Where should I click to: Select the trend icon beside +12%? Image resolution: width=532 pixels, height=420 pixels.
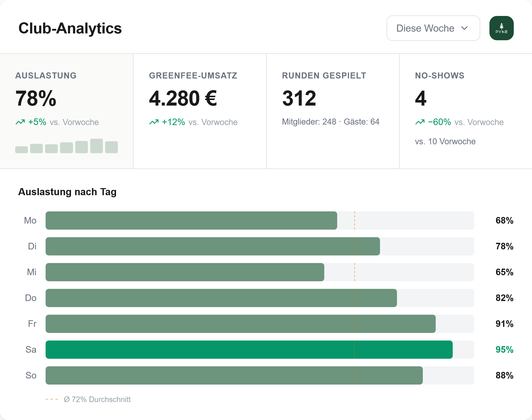(x=154, y=122)
